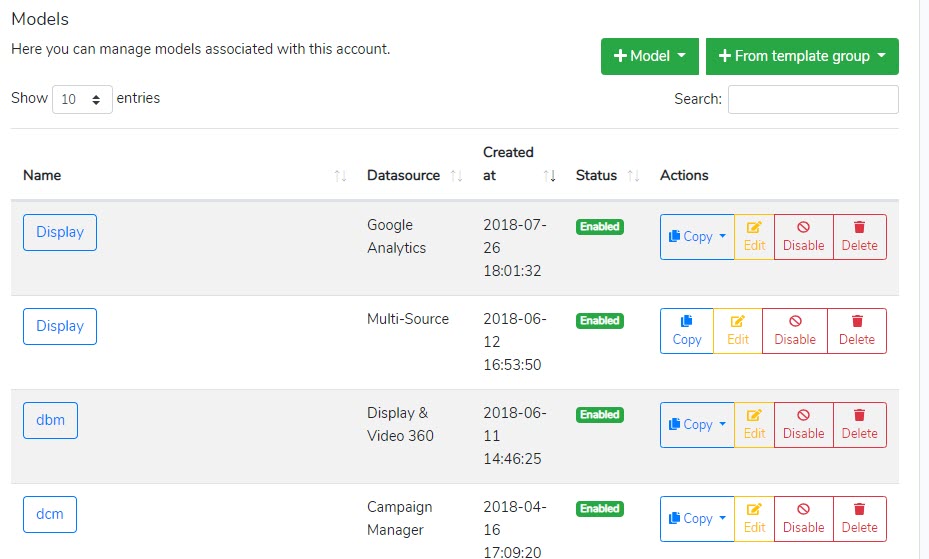This screenshot has height=559, width=929.
Task: Open the dcm model link
Action: (50, 515)
